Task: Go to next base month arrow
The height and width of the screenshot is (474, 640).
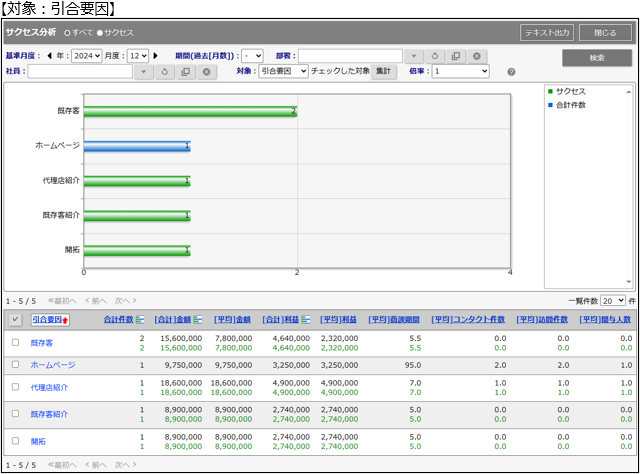Action: 155,56
